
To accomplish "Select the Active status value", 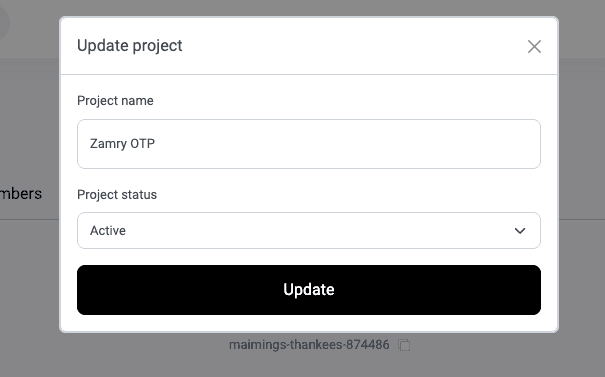I will tap(108, 230).
